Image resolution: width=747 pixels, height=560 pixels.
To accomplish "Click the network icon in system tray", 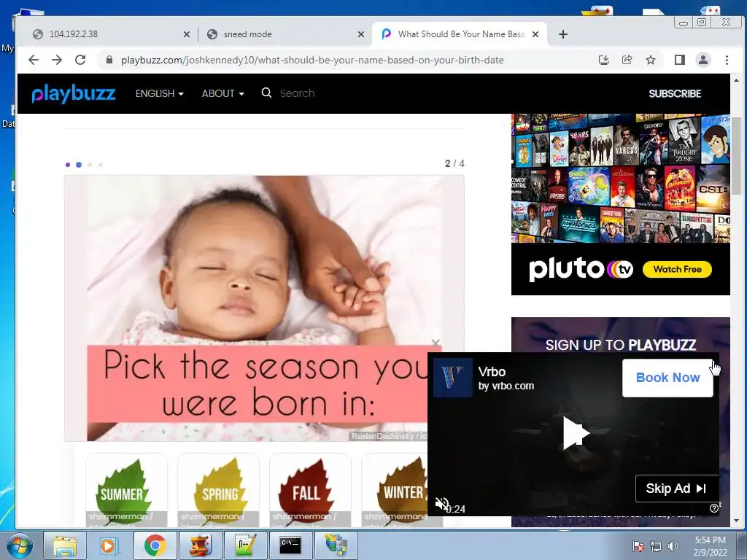I will (x=656, y=546).
